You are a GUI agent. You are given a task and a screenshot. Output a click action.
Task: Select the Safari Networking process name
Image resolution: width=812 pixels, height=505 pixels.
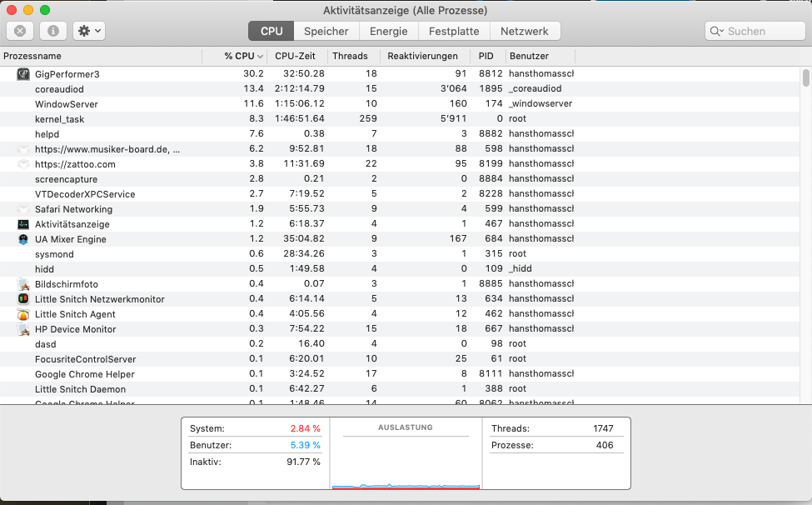pyautogui.click(x=73, y=209)
